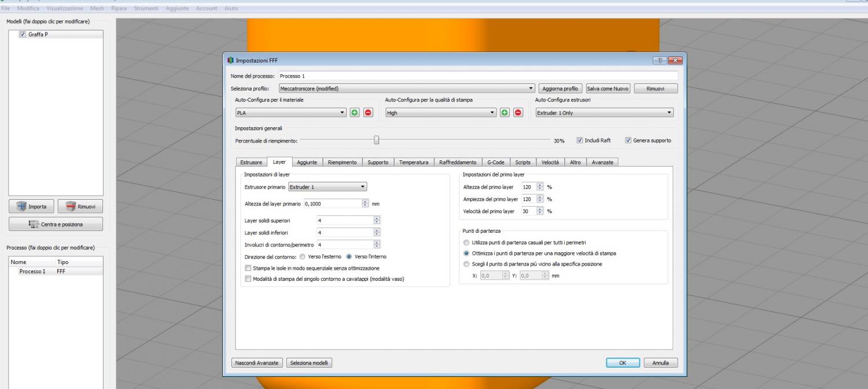Click green plus icon next to PLA material

[354, 113]
